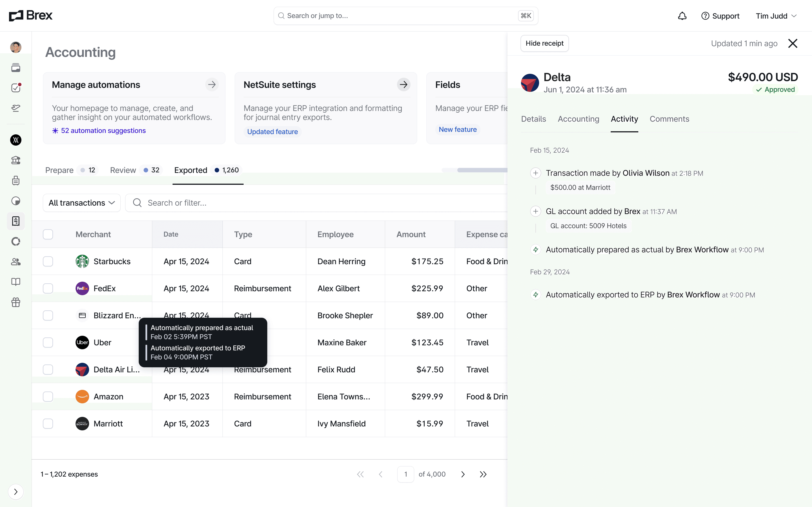Open the accounting receipt sidebar icon
The image size is (812, 507).
pyautogui.click(x=16, y=221)
